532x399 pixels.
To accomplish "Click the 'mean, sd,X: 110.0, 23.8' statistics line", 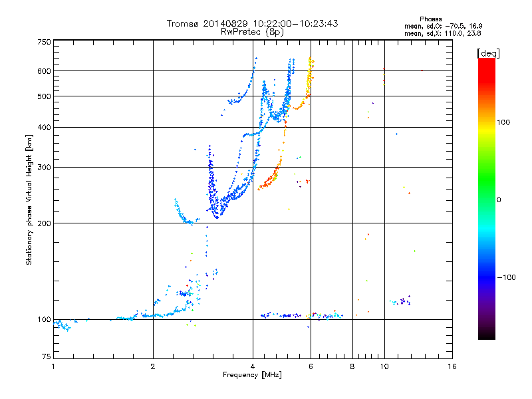I will coord(442,33).
